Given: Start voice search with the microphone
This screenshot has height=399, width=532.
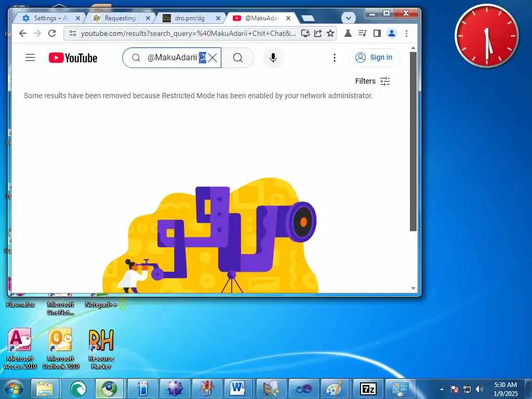Looking at the screenshot, I should pyautogui.click(x=273, y=58).
